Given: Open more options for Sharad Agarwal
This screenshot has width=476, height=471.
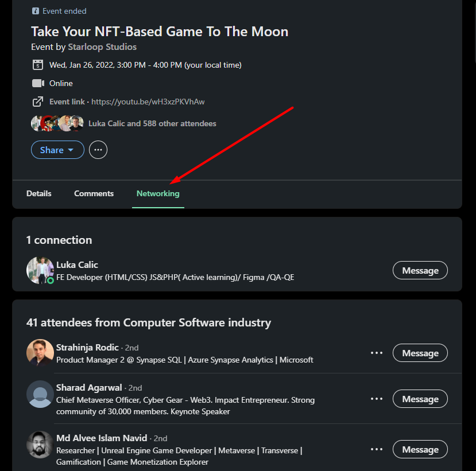Looking at the screenshot, I should click(377, 399).
